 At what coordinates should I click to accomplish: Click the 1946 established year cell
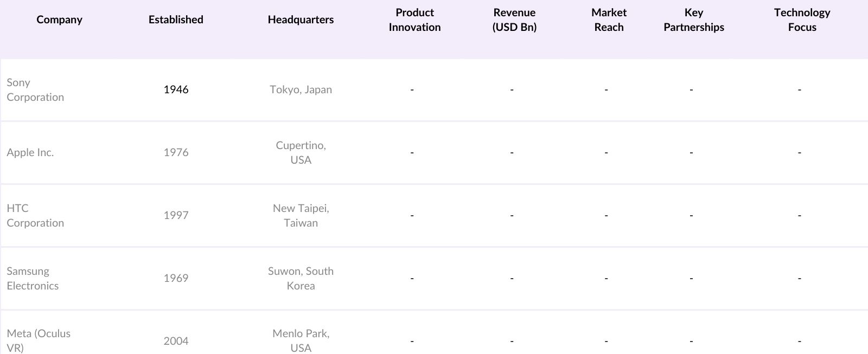pyautogui.click(x=176, y=90)
